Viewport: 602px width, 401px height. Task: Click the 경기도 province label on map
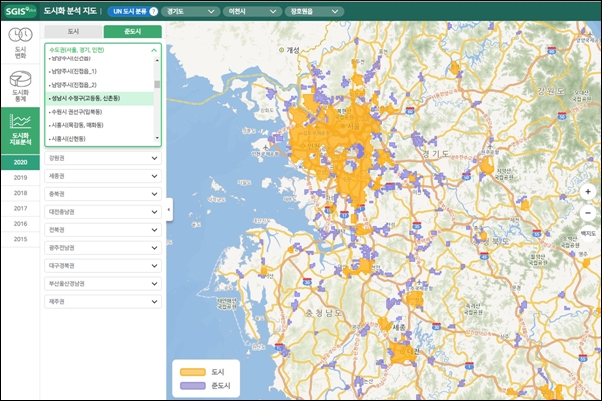coord(436,154)
